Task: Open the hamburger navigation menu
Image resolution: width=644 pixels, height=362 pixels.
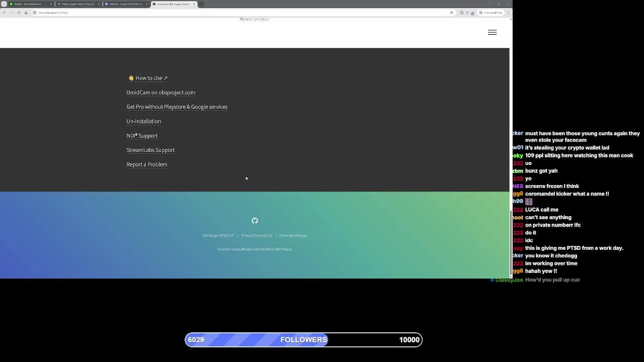Action: (492, 32)
